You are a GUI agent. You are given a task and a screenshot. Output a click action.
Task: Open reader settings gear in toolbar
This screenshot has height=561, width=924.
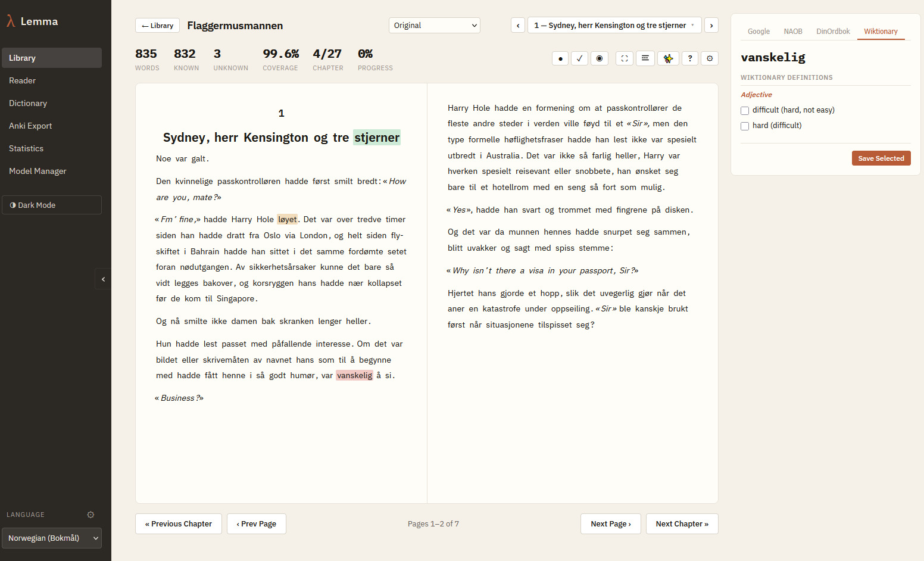tap(710, 58)
